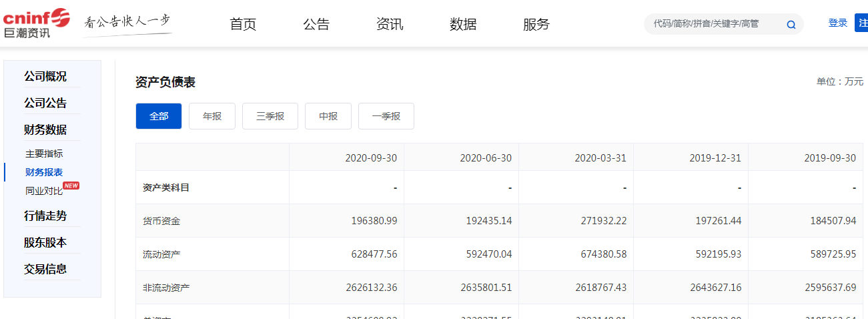868x319 pixels.
Task: Switch to 三季报 filter
Action: point(270,116)
